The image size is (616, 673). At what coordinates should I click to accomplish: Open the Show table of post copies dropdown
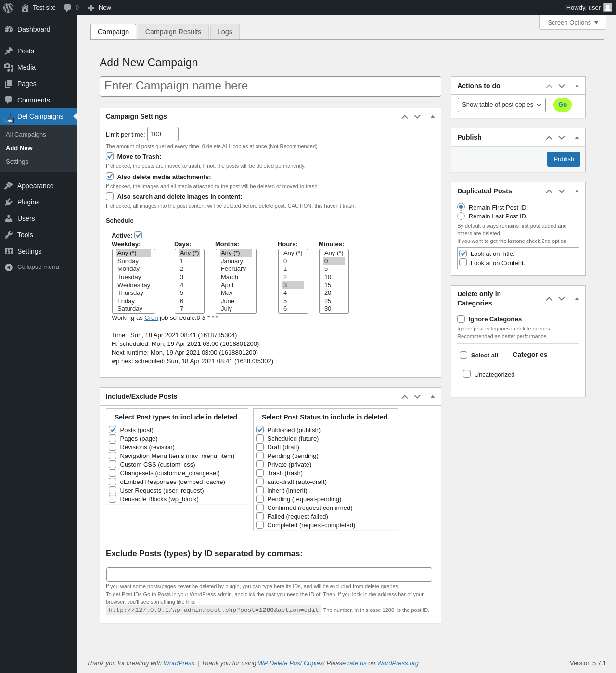[501, 105]
